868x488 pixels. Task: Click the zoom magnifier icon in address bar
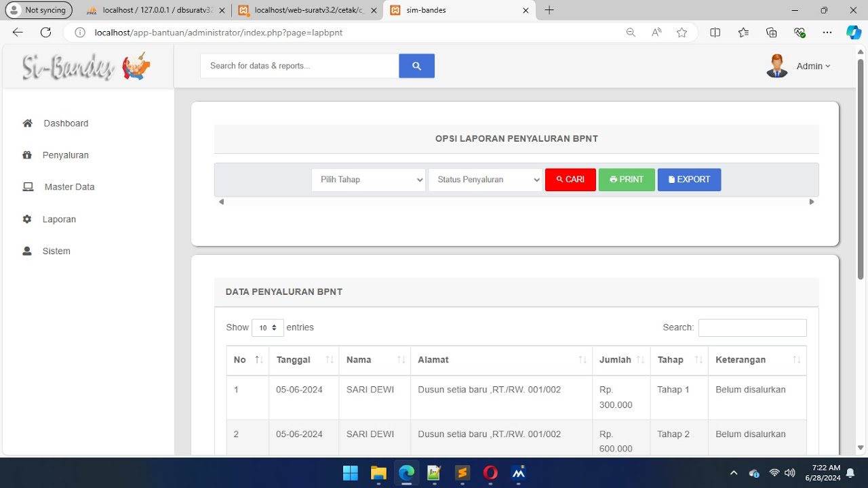tap(631, 33)
